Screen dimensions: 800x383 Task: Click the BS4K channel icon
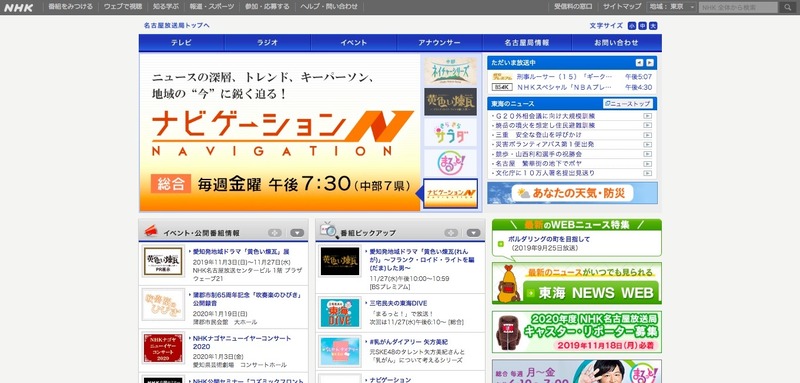click(x=502, y=87)
